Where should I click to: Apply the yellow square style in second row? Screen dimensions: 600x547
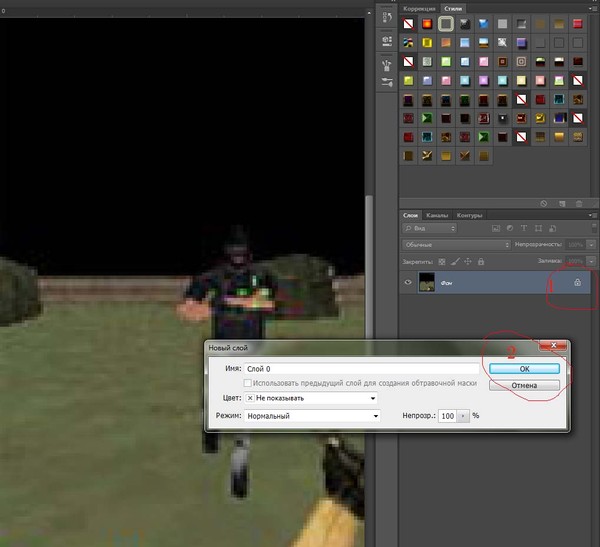click(x=427, y=42)
